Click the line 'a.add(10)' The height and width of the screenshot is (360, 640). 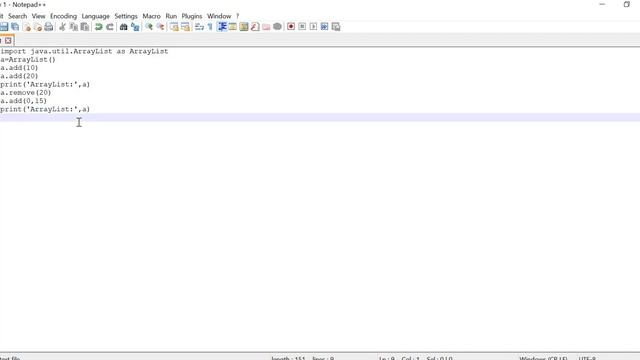(x=19, y=68)
